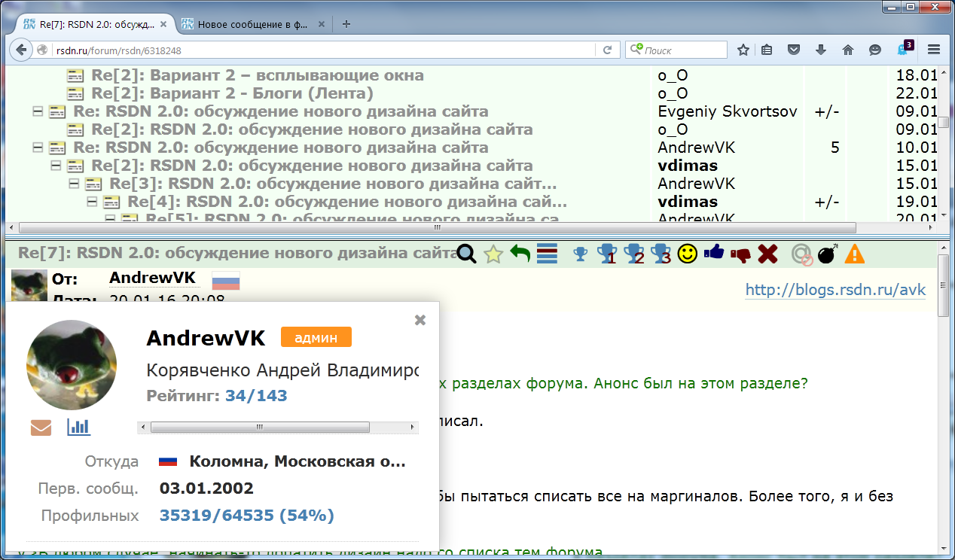Click the green reply arrow icon
Viewport: 955px width, 560px height.
[520, 254]
